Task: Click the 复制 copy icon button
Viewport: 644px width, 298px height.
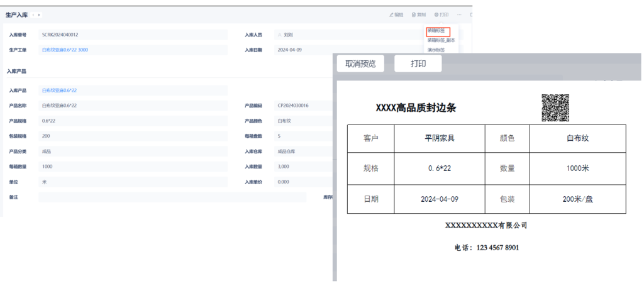Action: point(418,14)
